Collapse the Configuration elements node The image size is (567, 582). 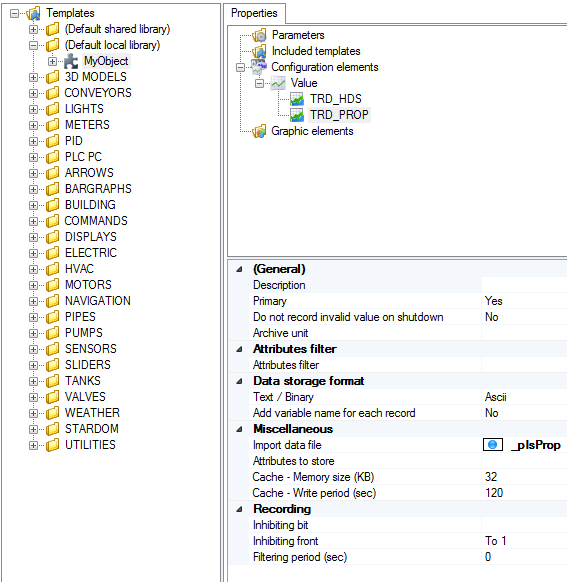coord(240,68)
